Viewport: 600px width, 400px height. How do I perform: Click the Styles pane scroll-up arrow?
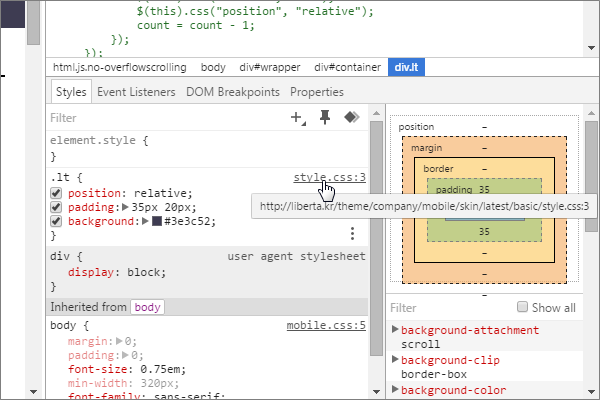pyautogui.click(x=377, y=113)
